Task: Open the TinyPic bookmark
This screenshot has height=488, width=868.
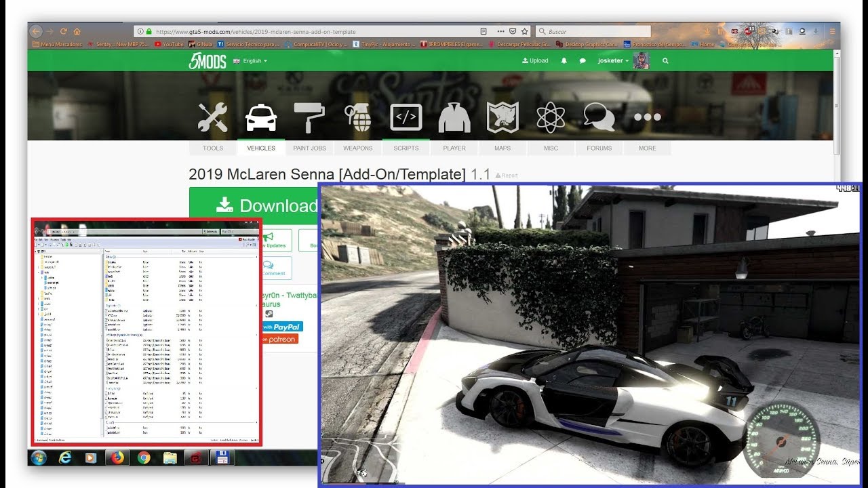Action: coord(383,45)
